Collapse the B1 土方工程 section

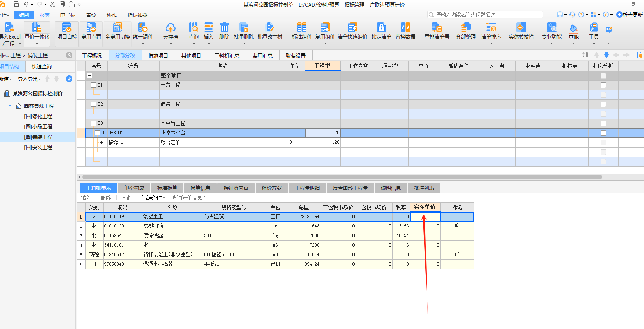click(94, 85)
